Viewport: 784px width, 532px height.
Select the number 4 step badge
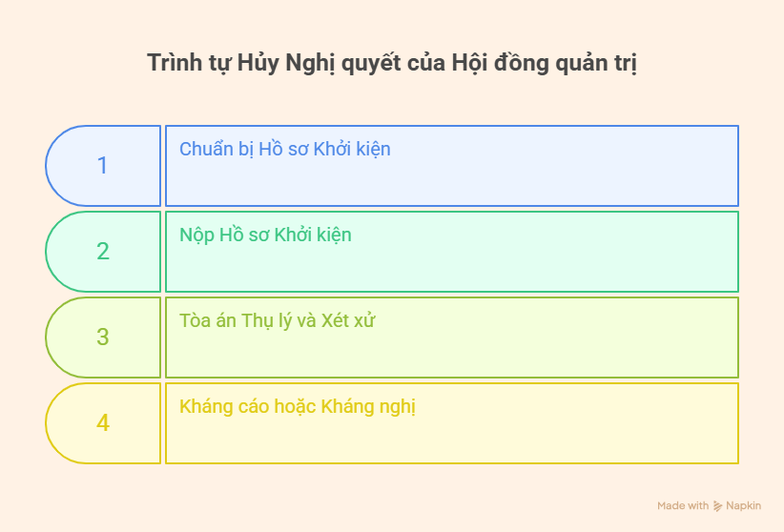(103, 423)
